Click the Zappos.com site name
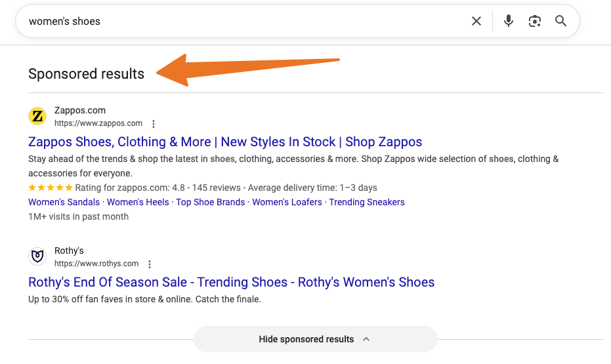This screenshot has height=364, width=611. coord(80,110)
